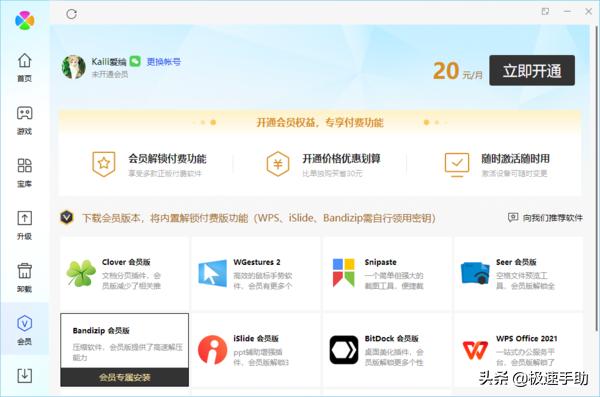This screenshot has width=600, height=397.
Task: Click WGestures 2 title text
Action: (x=257, y=262)
